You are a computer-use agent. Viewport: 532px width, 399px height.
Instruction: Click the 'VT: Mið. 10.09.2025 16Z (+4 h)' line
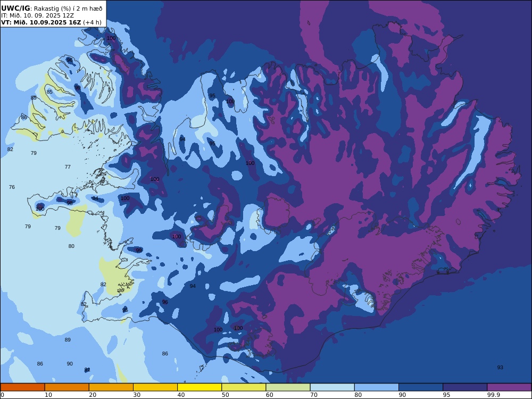(51, 22)
